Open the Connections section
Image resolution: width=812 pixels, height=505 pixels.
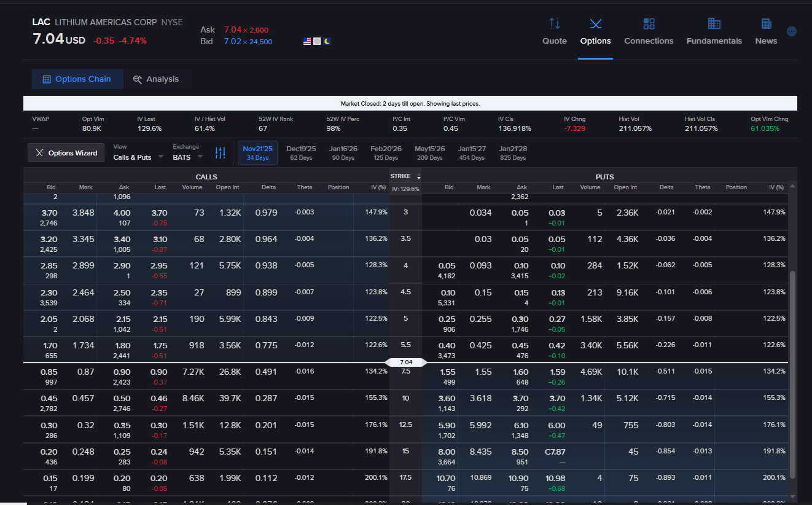pyautogui.click(x=649, y=31)
